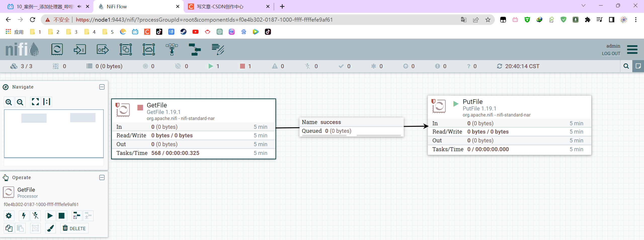Image resolution: width=644 pixels, height=240 pixels.
Task: Mute the bilibili tab audio
Action: (79, 7)
